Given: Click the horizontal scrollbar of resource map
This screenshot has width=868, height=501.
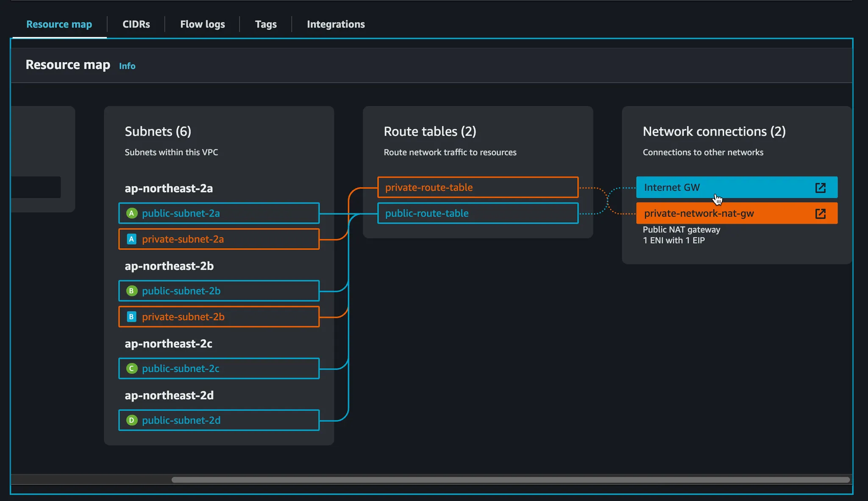Looking at the screenshot, I should pos(510,480).
